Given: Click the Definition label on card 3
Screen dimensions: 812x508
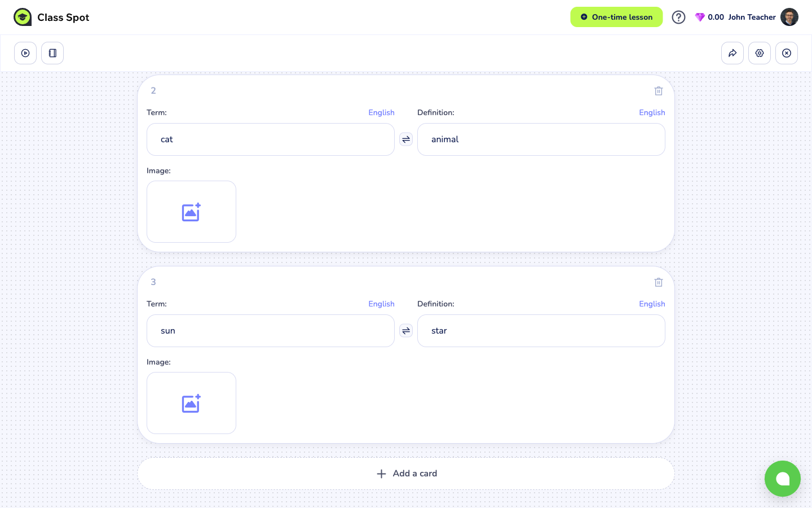Looking at the screenshot, I should 436,304.
